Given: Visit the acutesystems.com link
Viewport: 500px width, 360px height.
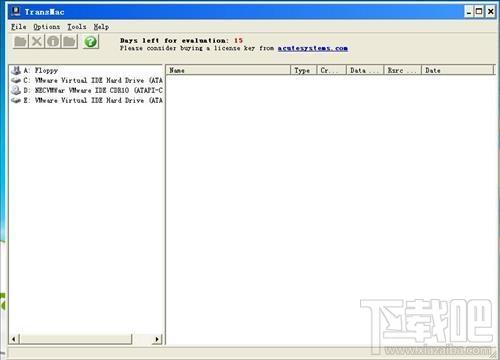Looking at the screenshot, I should 313,48.
